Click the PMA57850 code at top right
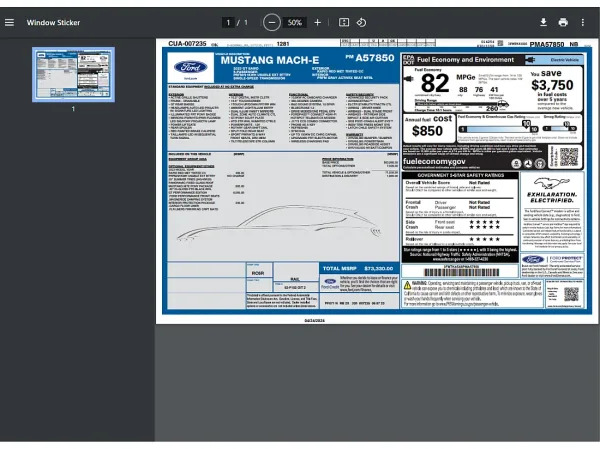 pyautogui.click(x=547, y=44)
